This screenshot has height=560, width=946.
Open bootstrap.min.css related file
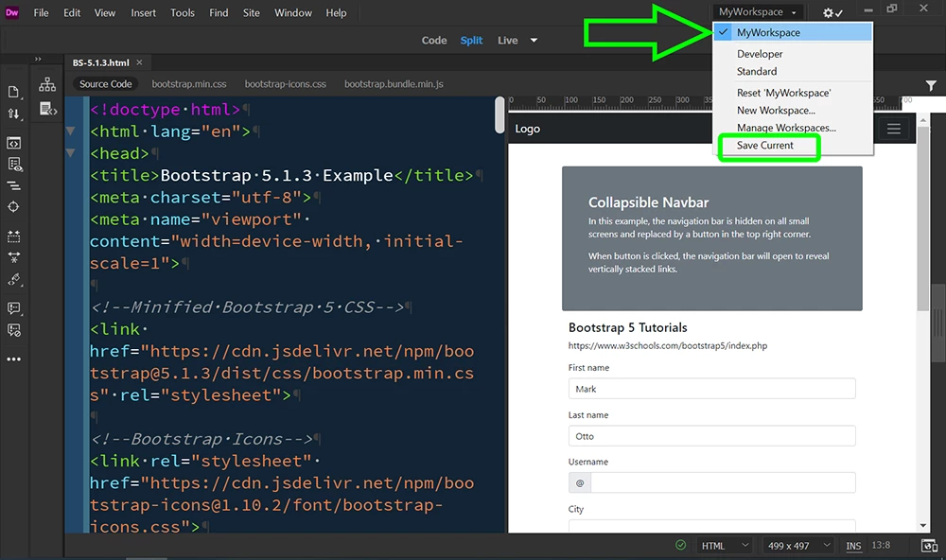pyautogui.click(x=189, y=84)
